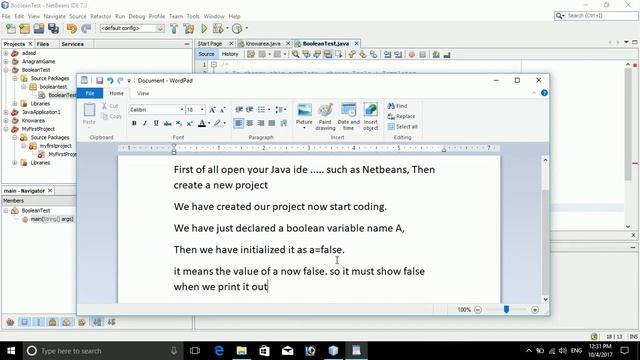Increase indent in WordPad
Screen dimensions: 640x360
[x=249, y=109]
